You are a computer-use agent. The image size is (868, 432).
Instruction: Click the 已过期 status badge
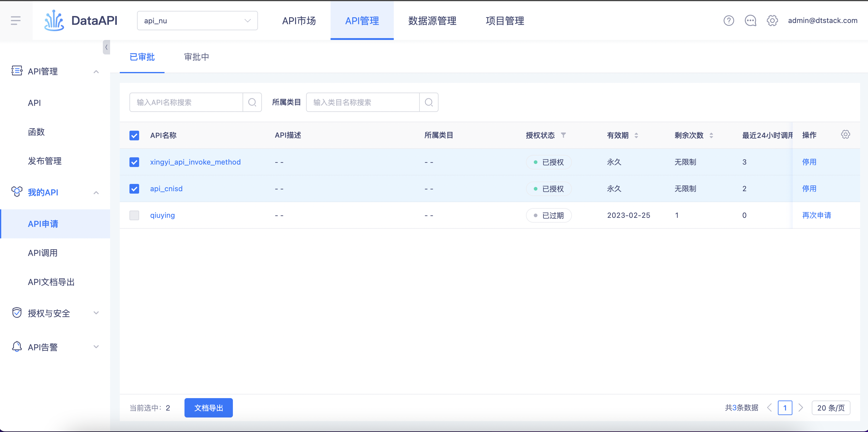[x=549, y=215]
